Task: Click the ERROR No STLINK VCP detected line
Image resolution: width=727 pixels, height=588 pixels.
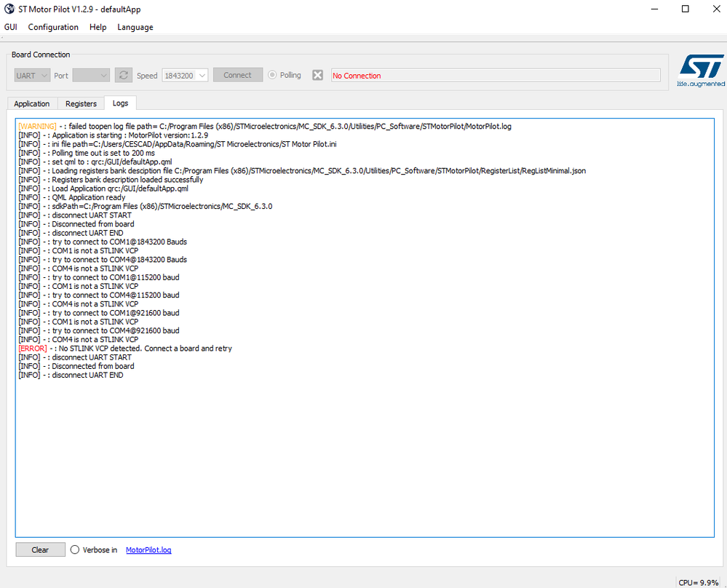Action: pyautogui.click(x=125, y=349)
